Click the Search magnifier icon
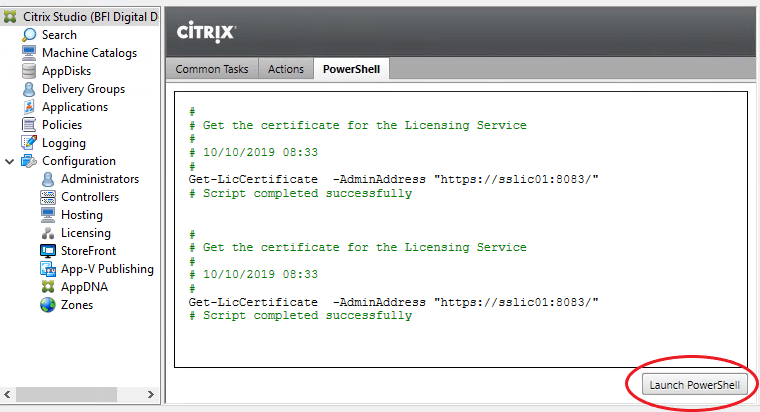This screenshot has height=412, width=760. point(30,35)
